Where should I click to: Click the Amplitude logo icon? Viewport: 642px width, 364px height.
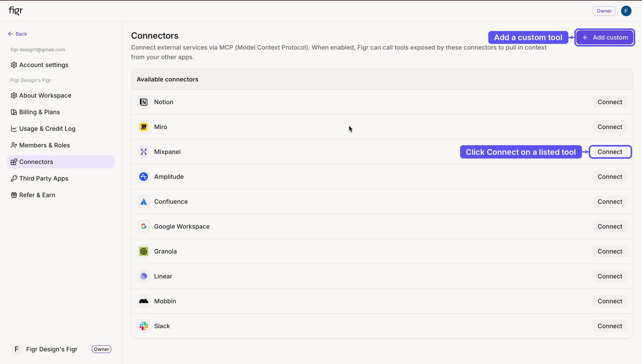pos(143,177)
